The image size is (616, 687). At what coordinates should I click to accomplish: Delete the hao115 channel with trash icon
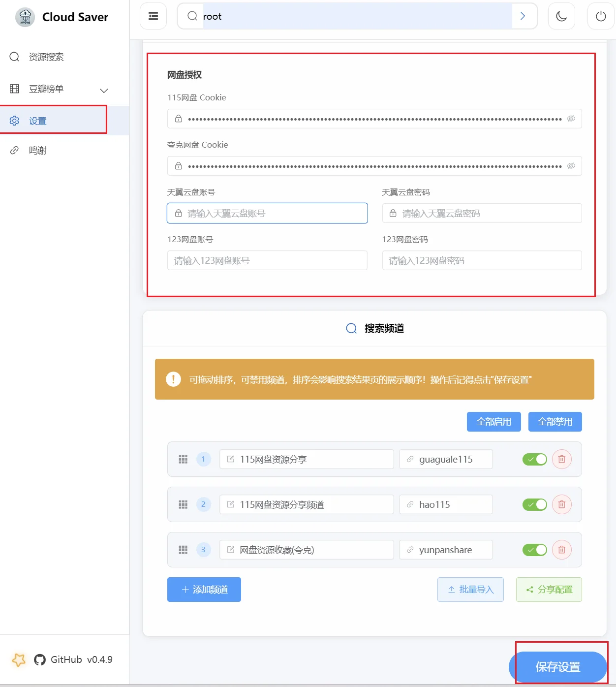[562, 504]
